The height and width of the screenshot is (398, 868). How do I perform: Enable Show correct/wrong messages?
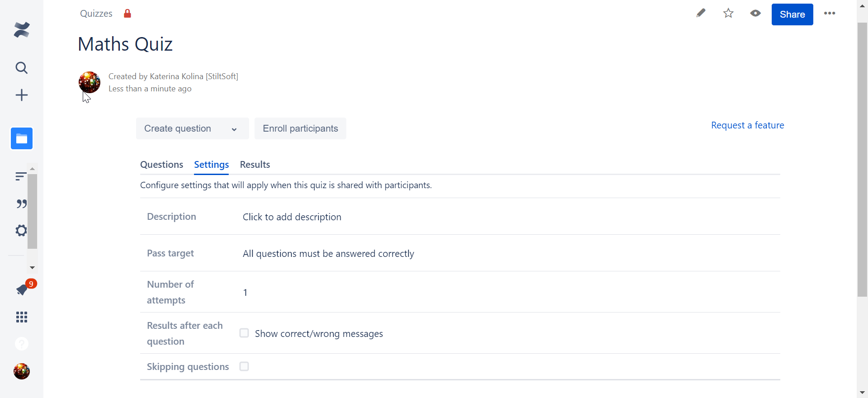(244, 333)
